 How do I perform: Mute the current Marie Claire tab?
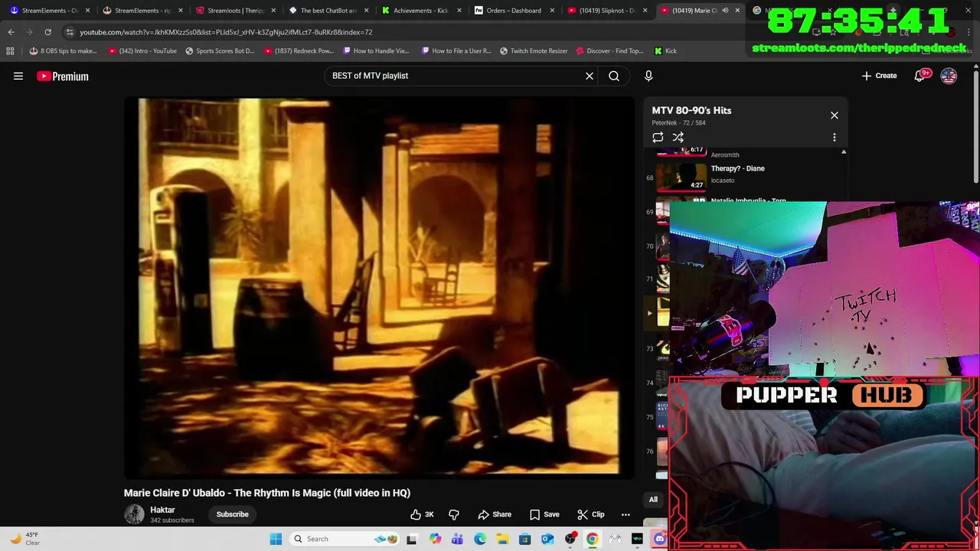coord(725,11)
